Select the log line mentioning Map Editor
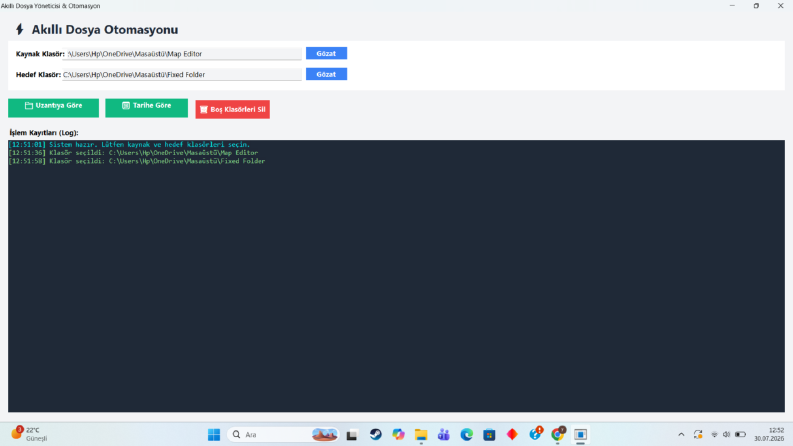This screenshot has width=793, height=446. pyautogui.click(x=134, y=153)
